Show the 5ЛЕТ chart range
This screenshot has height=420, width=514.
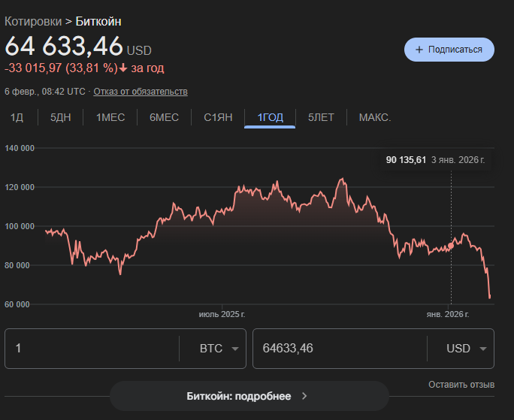click(x=322, y=117)
